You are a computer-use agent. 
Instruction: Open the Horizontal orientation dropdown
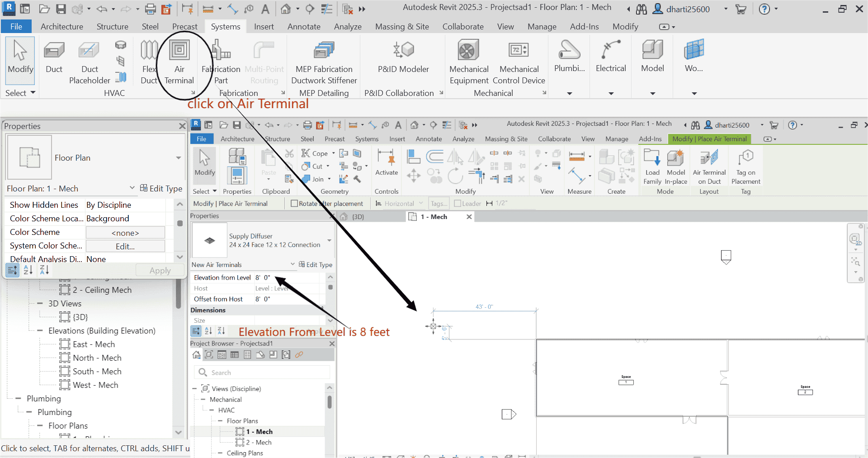click(x=421, y=203)
